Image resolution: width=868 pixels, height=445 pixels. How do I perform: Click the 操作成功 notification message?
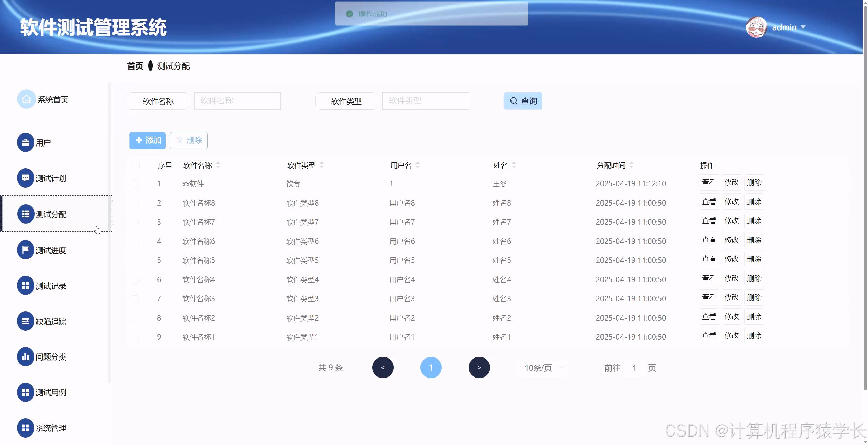pos(432,14)
